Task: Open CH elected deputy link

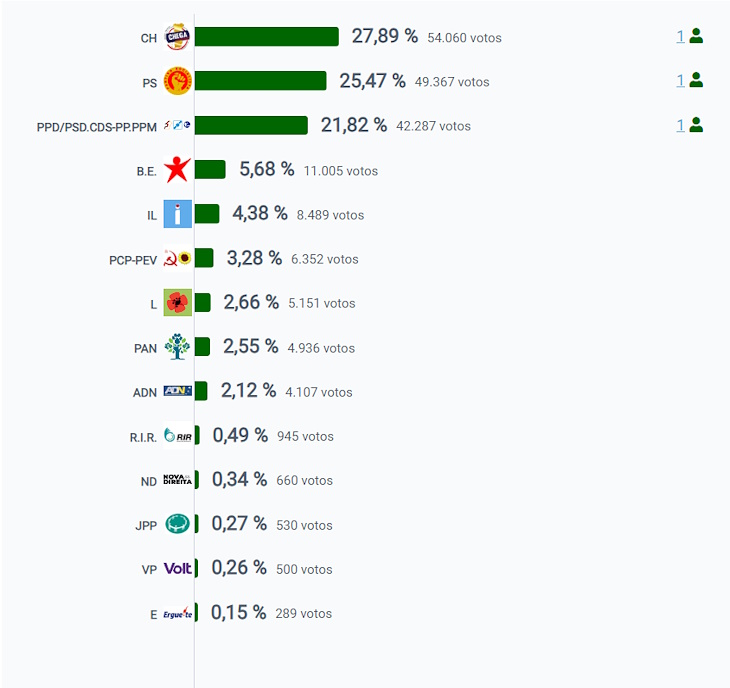Action: coord(680,36)
